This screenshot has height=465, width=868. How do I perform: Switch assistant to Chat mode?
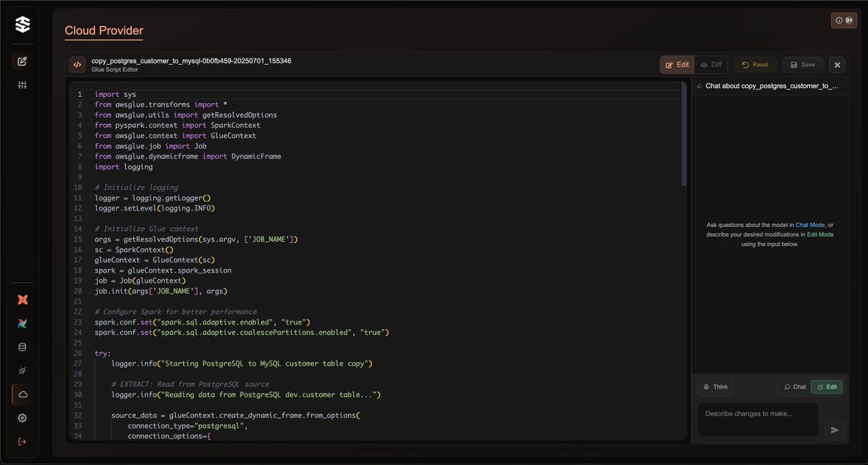click(794, 387)
